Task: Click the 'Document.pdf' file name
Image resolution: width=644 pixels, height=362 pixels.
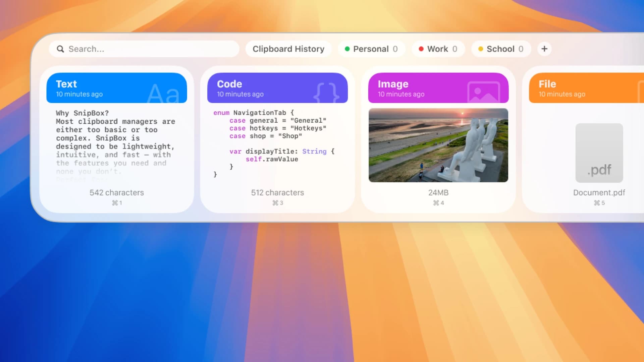Action: pyautogui.click(x=599, y=193)
